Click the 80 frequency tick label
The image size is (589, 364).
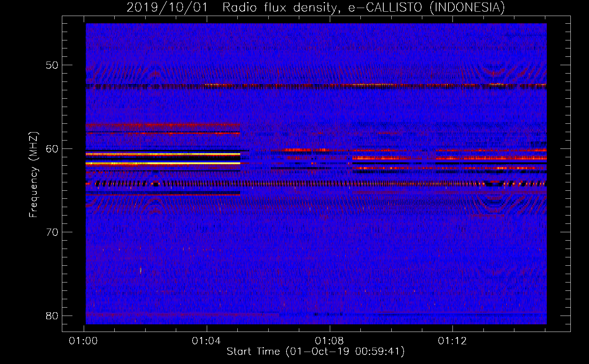point(52,316)
